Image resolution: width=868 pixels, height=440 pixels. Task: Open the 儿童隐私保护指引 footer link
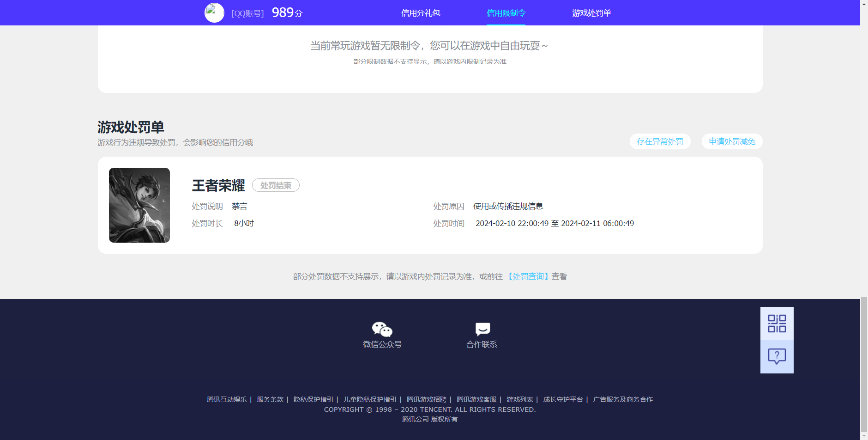pos(370,399)
